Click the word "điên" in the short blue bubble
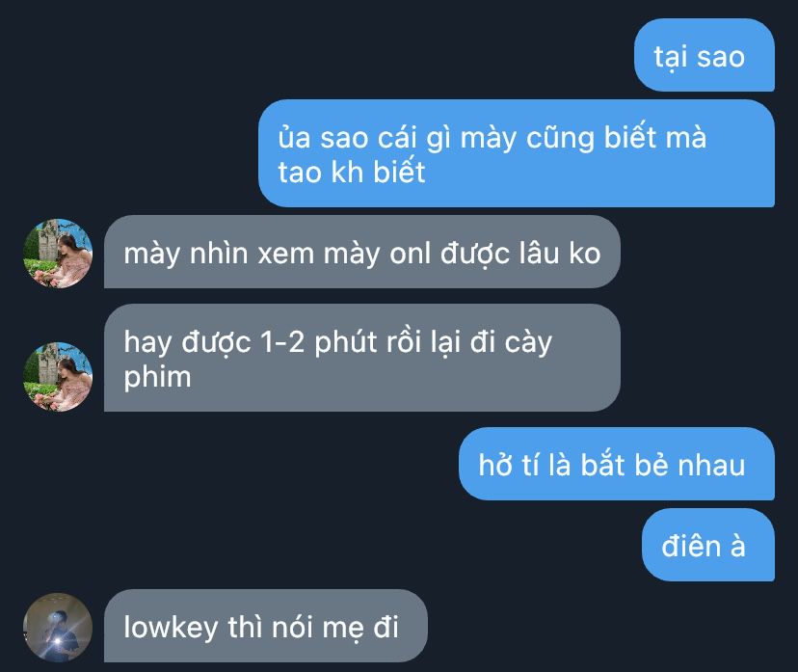 pyautogui.click(x=691, y=547)
